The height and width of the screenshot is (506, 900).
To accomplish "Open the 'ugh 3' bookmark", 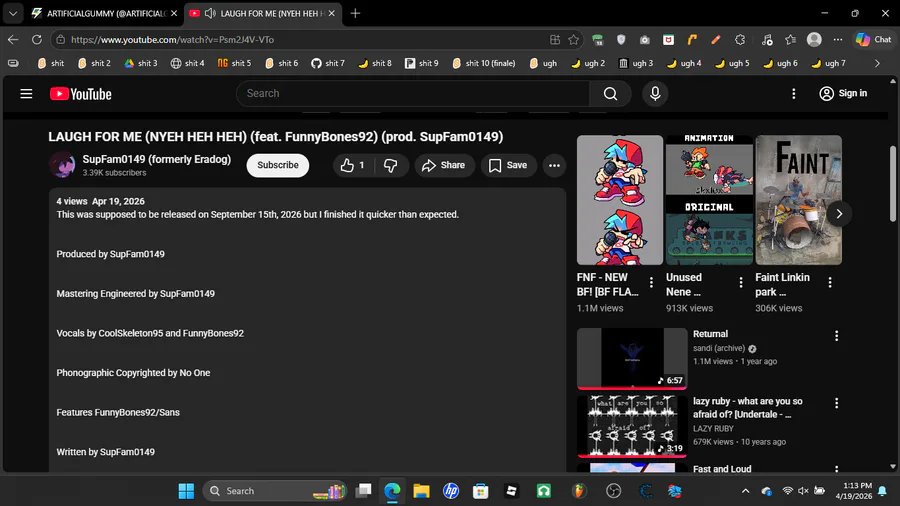I will point(636,63).
